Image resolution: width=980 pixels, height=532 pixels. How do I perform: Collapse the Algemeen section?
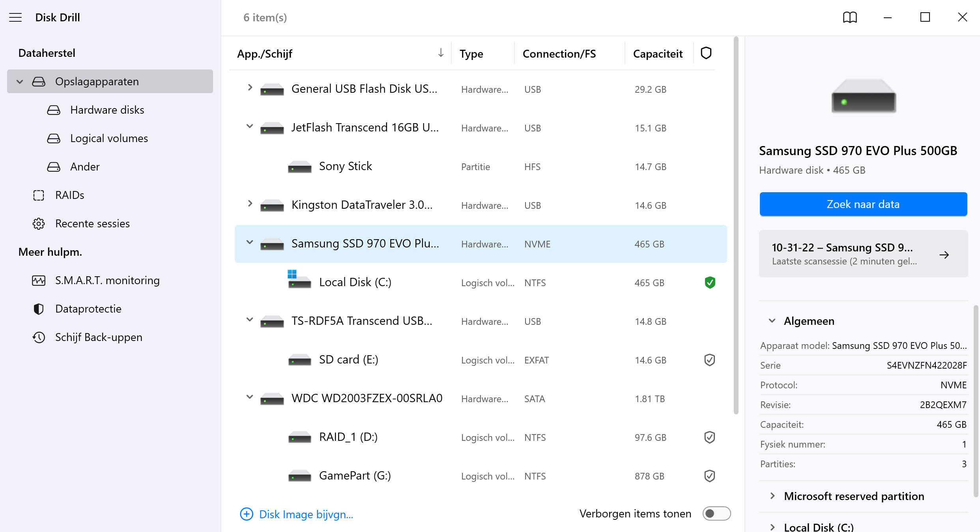772,321
